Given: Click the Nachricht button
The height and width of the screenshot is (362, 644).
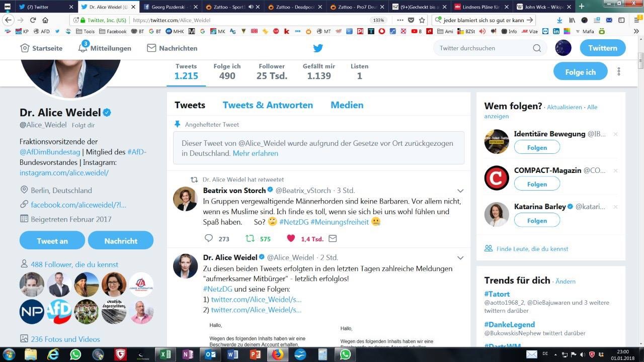Looking at the screenshot, I should coord(121,241).
